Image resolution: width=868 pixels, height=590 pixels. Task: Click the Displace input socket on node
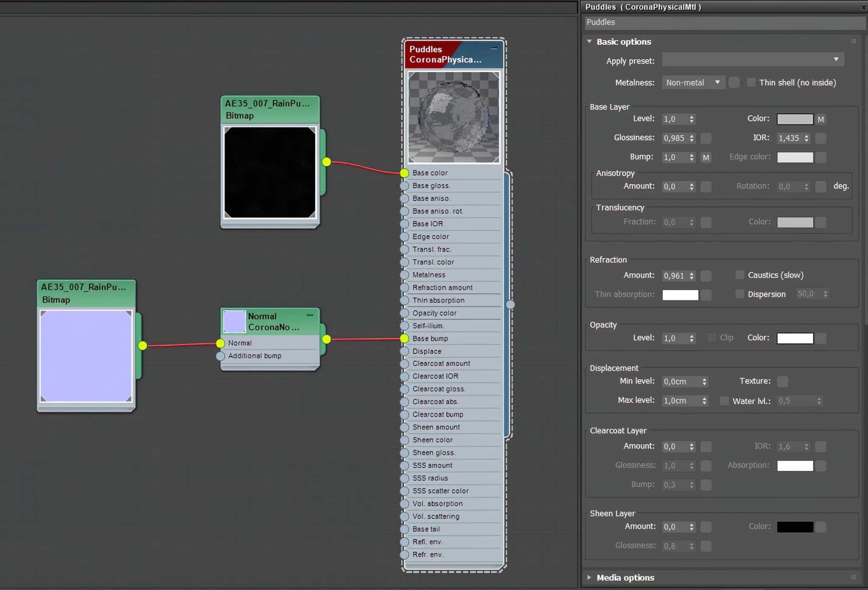pos(404,351)
